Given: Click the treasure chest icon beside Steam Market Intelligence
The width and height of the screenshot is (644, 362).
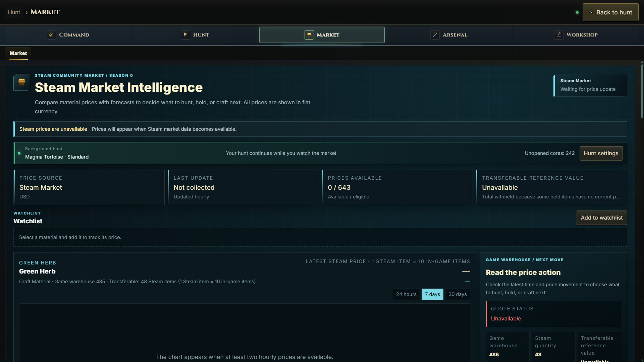Looking at the screenshot, I should click(22, 82).
